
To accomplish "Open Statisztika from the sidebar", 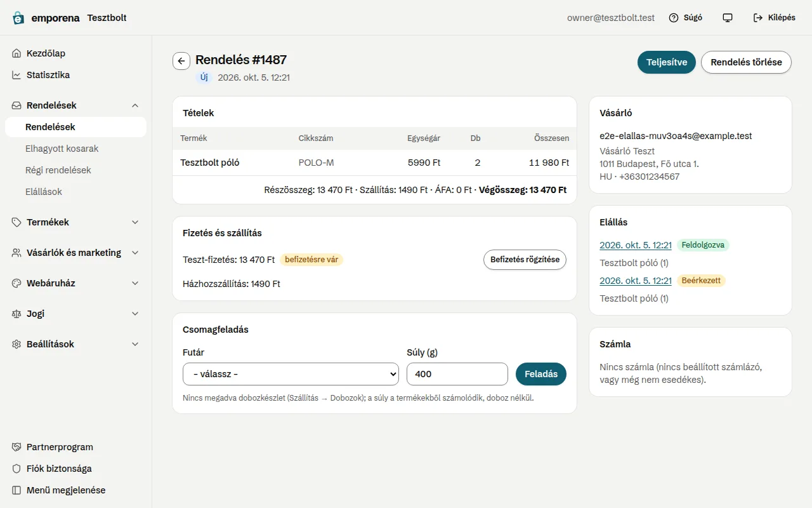I will pos(76,75).
